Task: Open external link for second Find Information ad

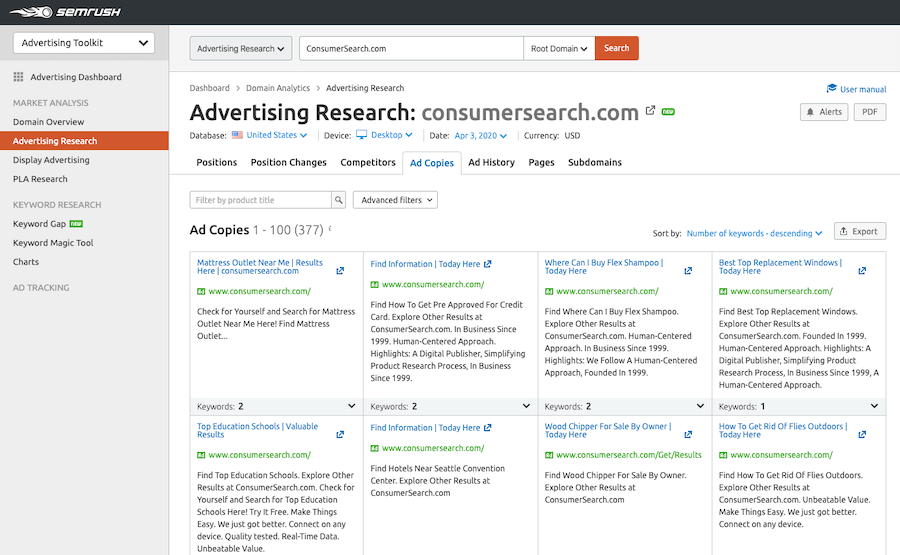Action: click(x=487, y=428)
